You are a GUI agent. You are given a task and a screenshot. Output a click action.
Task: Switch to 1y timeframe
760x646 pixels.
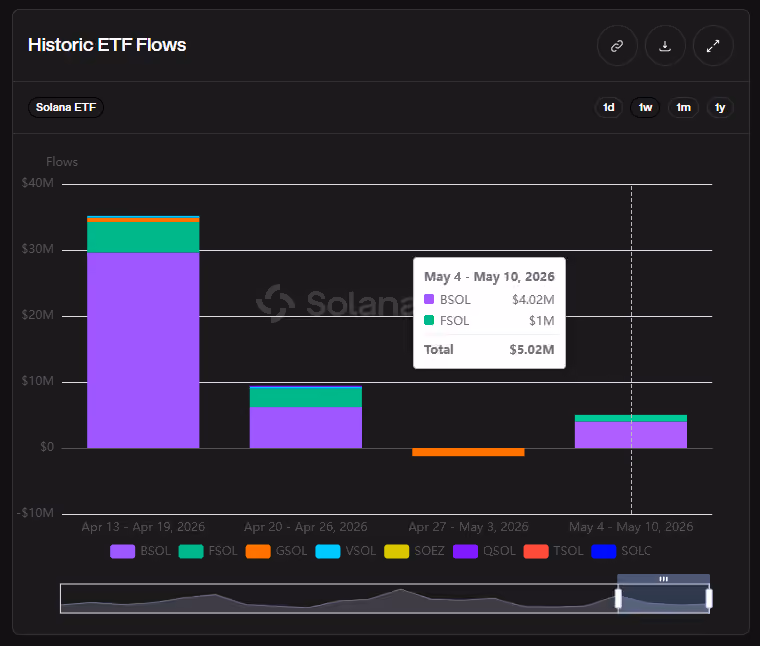[720, 107]
